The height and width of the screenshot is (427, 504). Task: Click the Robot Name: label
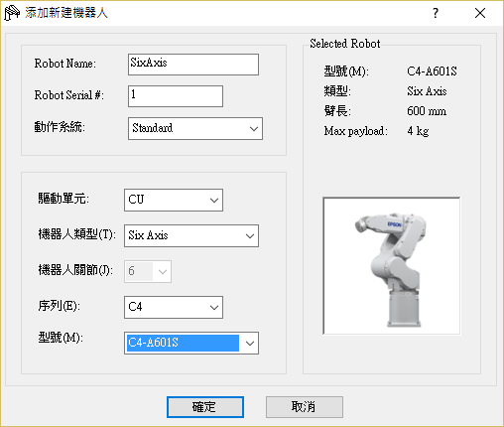pos(65,64)
